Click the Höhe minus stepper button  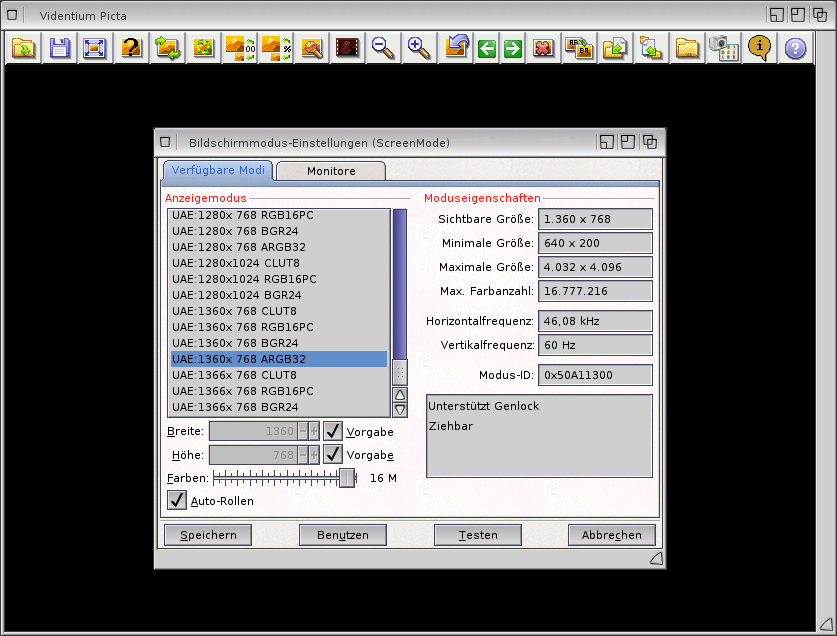coord(303,454)
